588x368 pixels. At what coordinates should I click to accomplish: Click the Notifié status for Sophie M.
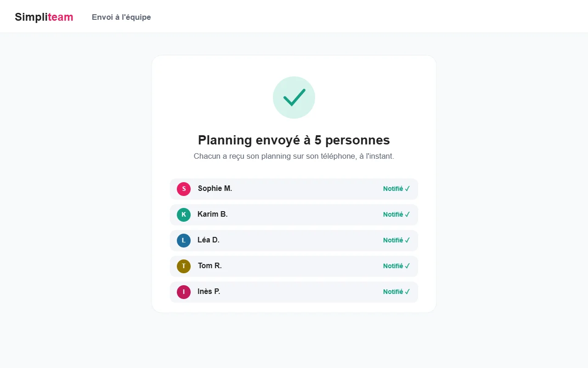(397, 189)
